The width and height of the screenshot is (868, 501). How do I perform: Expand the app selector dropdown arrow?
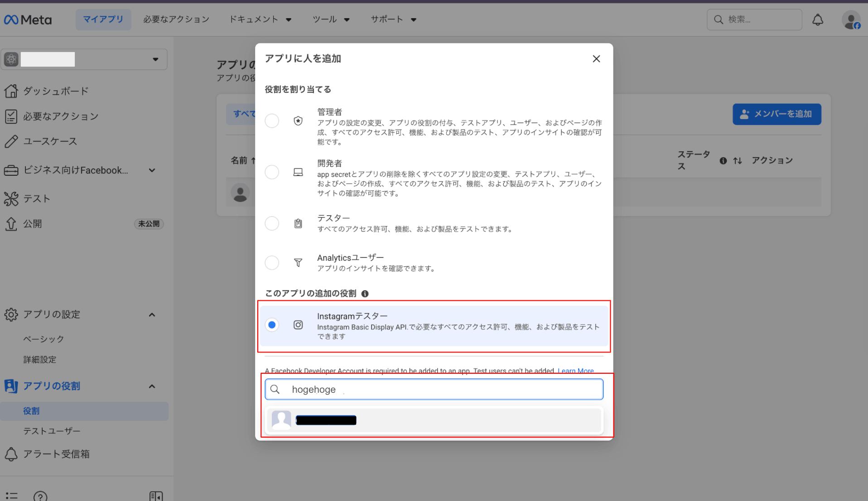(155, 59)
